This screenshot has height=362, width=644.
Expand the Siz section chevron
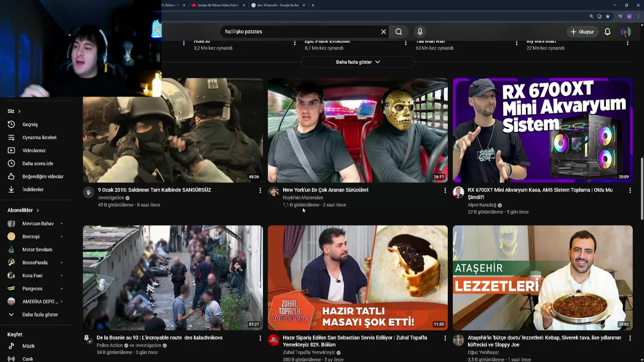click(19, 111)
